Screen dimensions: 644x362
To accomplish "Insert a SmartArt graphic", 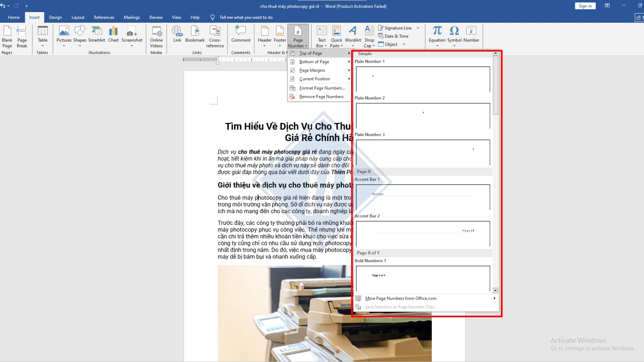I will click(97, 35).
